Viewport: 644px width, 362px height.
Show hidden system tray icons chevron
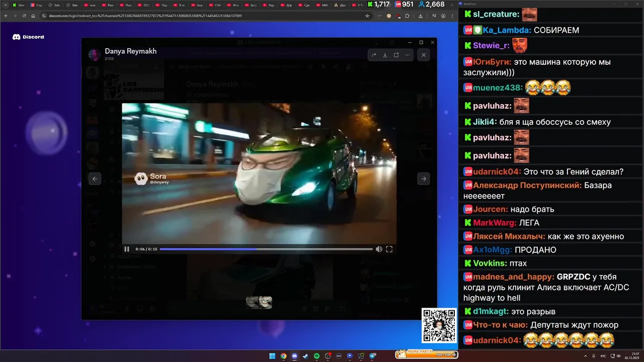click(585, 356)
